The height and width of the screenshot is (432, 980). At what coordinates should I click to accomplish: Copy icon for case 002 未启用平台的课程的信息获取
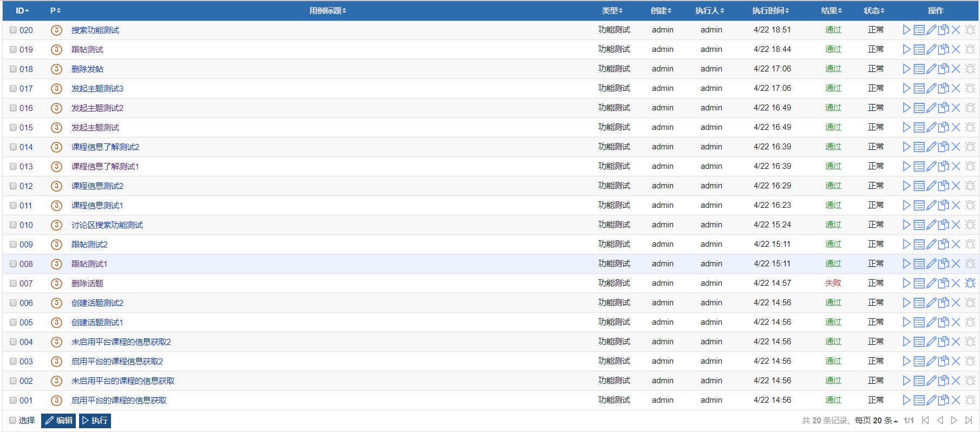click(944, 381)
